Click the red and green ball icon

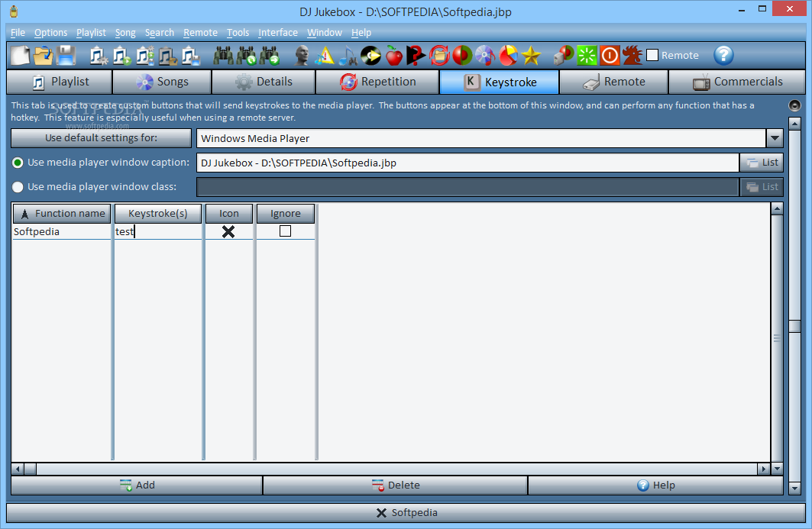462,56
